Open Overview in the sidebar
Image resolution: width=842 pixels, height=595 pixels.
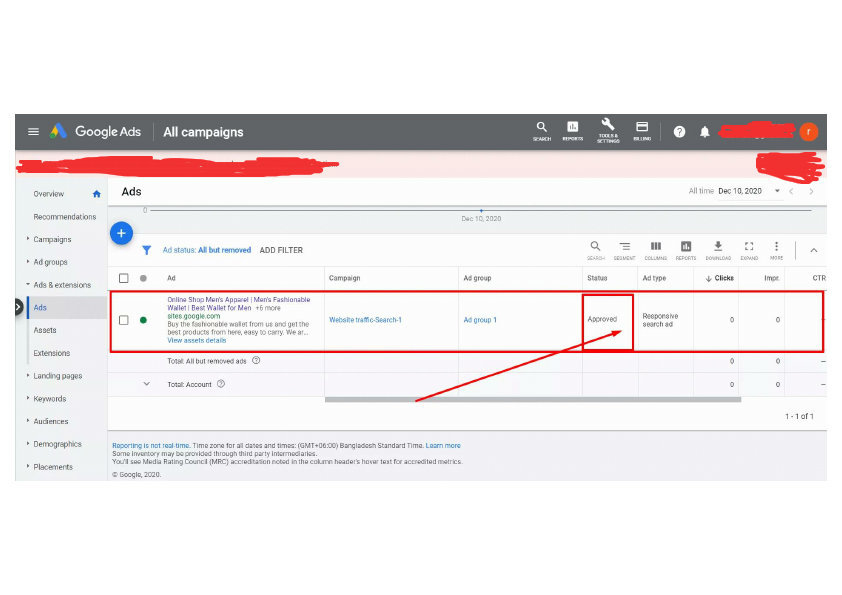pos(48,194)
